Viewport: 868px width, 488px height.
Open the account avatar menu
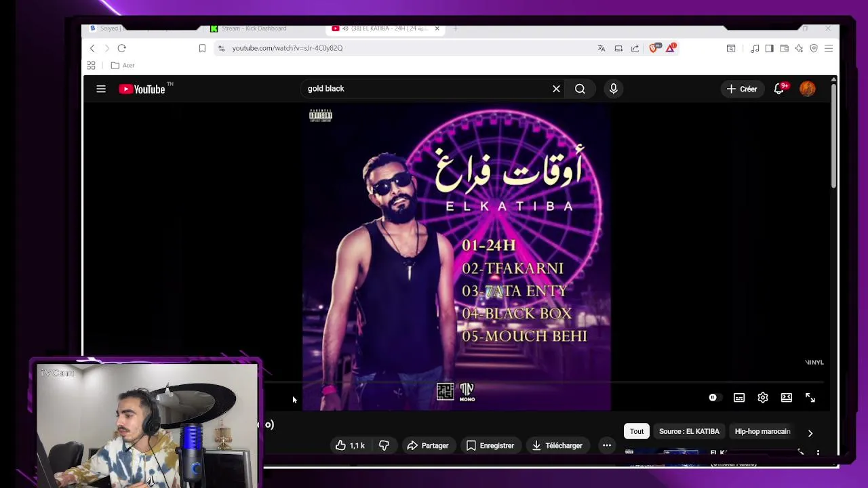tap(807, 89)
